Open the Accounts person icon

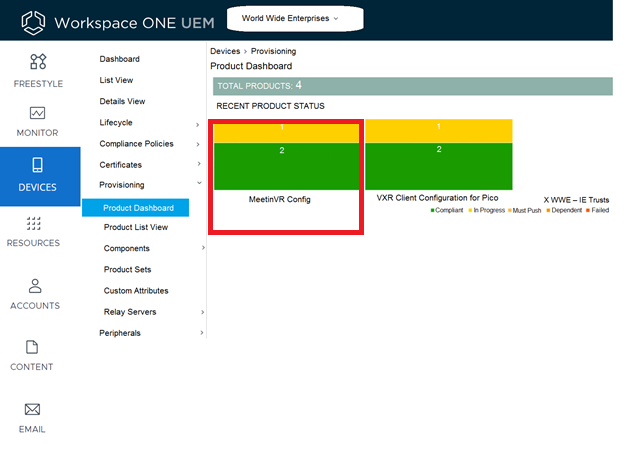pyautogui.click(x=35, y=286)
